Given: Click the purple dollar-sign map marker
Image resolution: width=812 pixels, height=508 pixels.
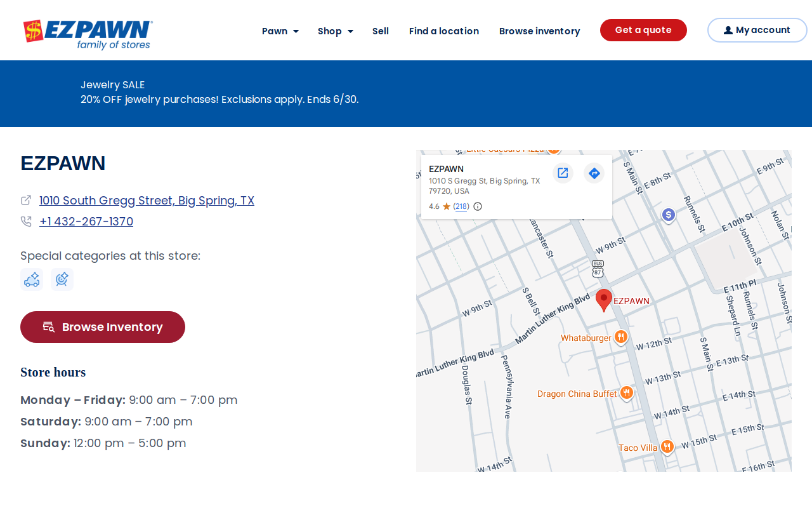Looking at the screenshot, I should [668, 215].
